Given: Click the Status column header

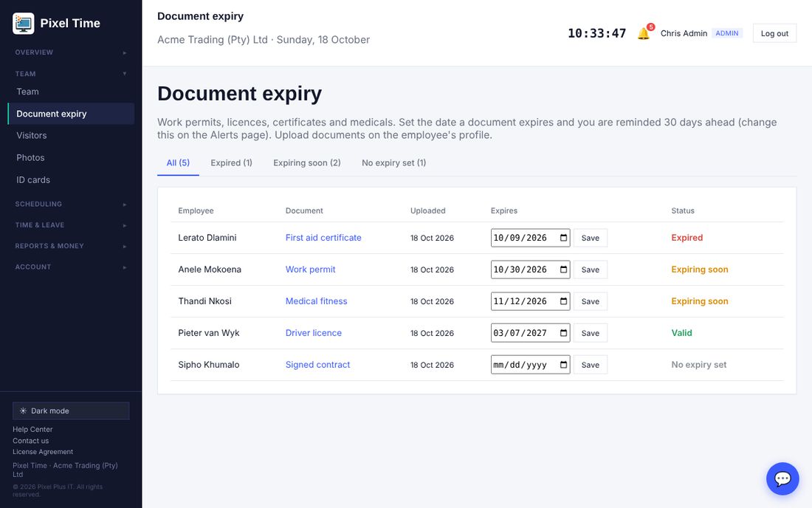Looking at the screenshot, I should (x=683, y=210).
